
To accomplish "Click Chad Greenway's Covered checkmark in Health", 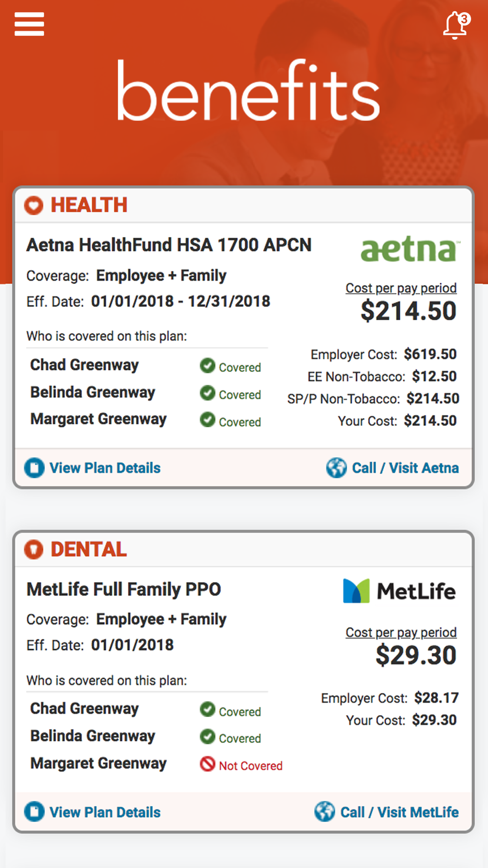I will coord(207,365).
